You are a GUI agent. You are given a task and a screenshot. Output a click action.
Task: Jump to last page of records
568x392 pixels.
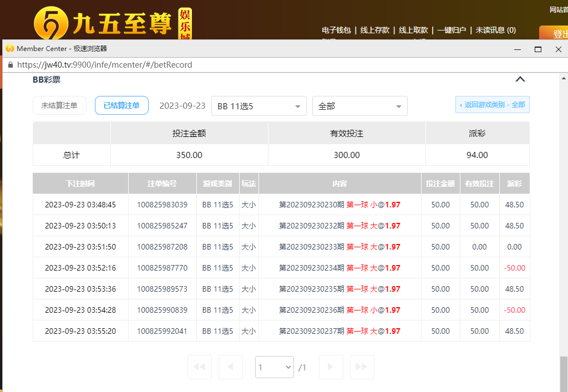pos(362,367)
